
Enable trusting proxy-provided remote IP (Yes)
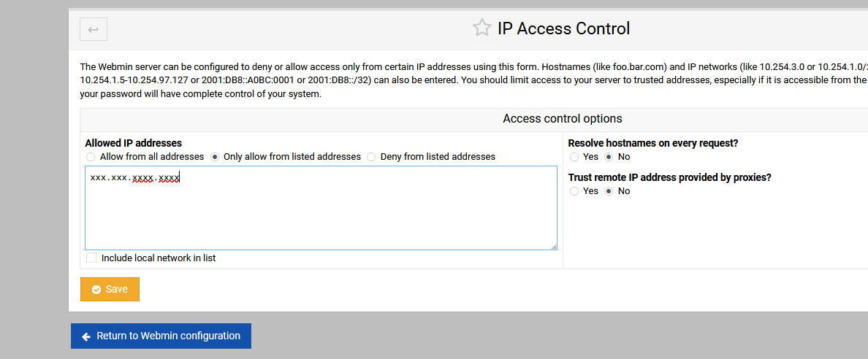574,191
